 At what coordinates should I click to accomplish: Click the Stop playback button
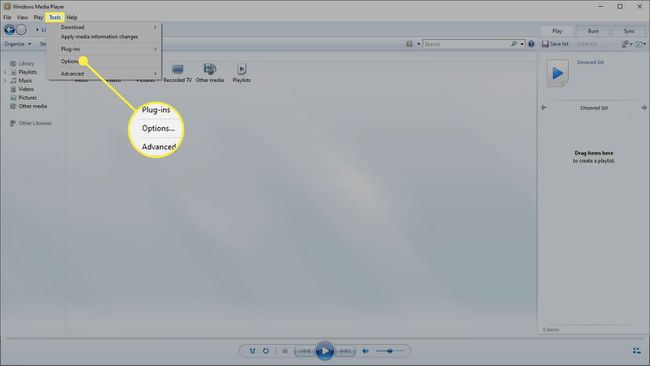[285, 351]
